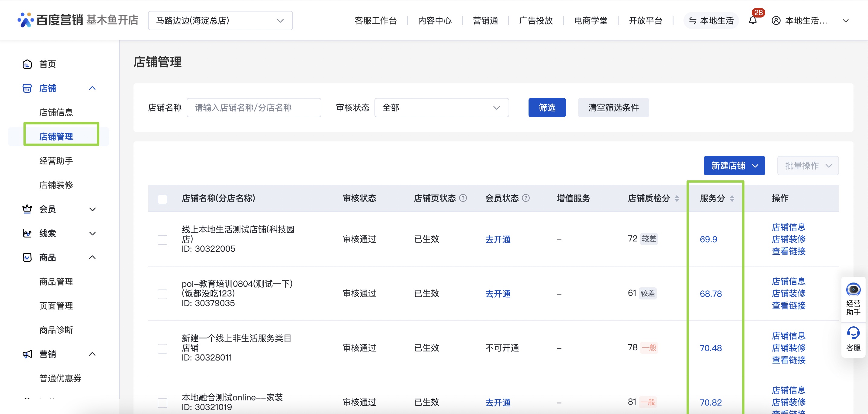
Task: Click the 店铺页状态 help question icon
Action: point(463,198)
